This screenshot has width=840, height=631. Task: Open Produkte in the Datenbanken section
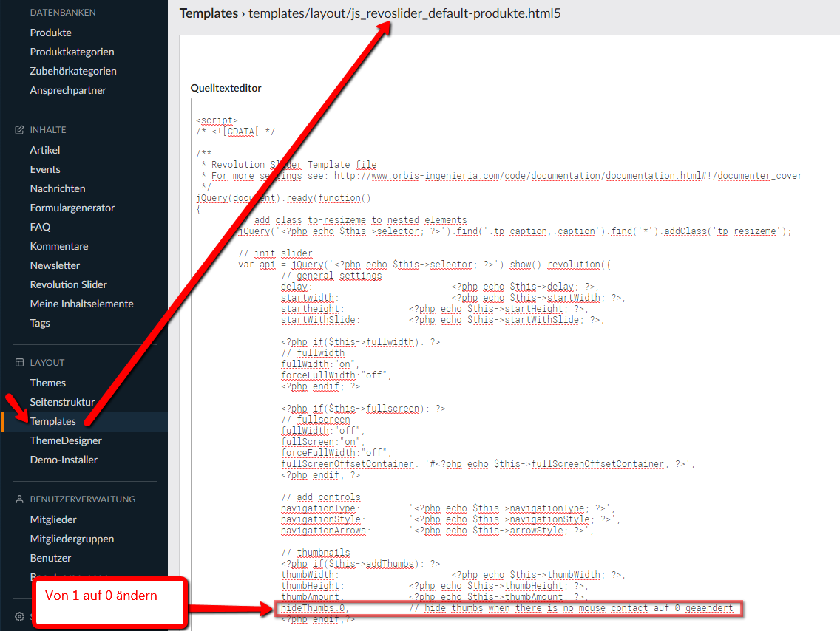50,33
